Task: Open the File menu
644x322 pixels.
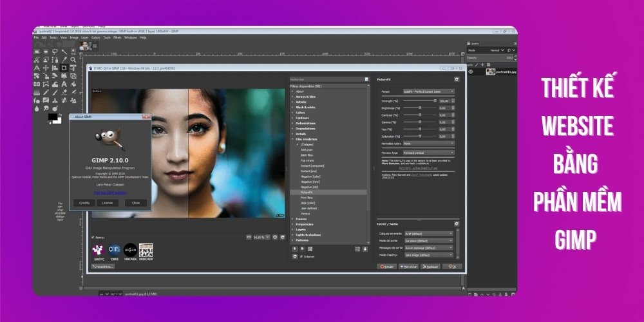Action: 36,37
